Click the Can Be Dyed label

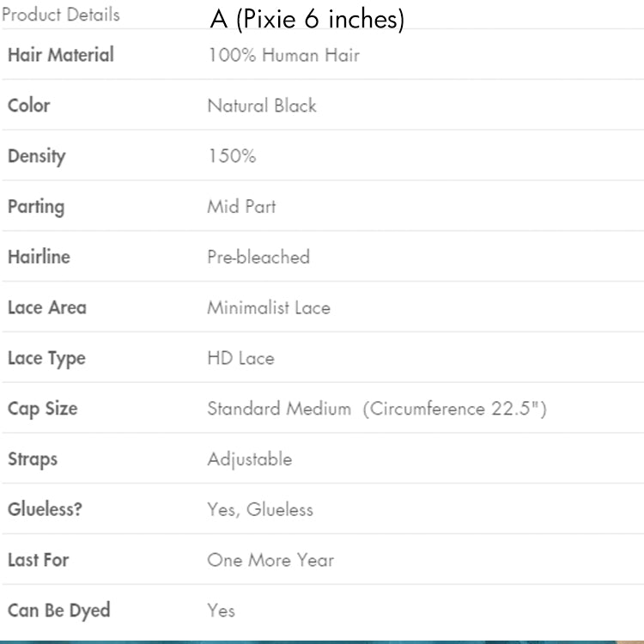pos(59,611)
